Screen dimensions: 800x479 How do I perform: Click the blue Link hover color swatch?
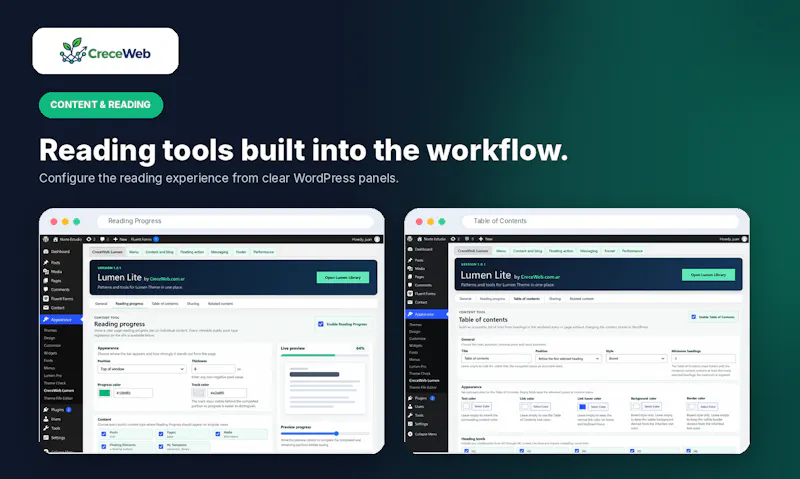pos(582,407)
